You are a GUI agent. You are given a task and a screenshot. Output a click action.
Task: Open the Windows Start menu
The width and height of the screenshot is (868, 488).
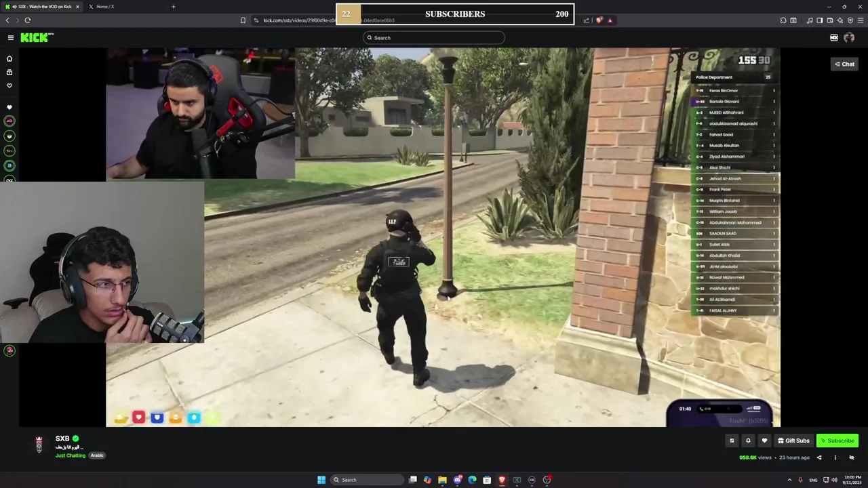(x=321, y=480)
